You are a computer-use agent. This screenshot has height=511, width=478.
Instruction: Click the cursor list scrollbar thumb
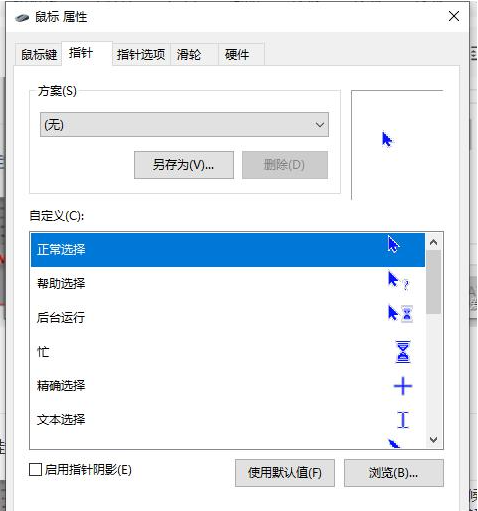(x=433, y=282)
